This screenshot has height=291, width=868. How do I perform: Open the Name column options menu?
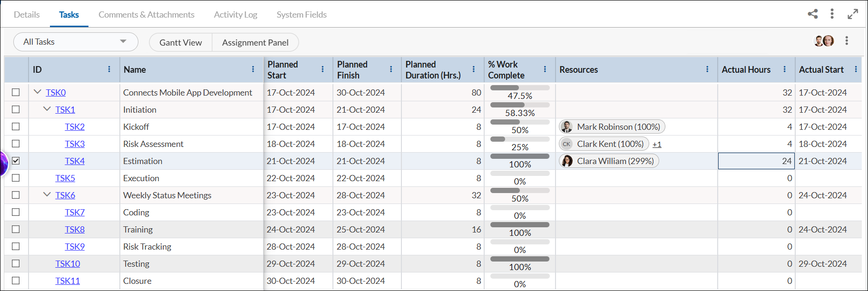[x=253, y=69]
